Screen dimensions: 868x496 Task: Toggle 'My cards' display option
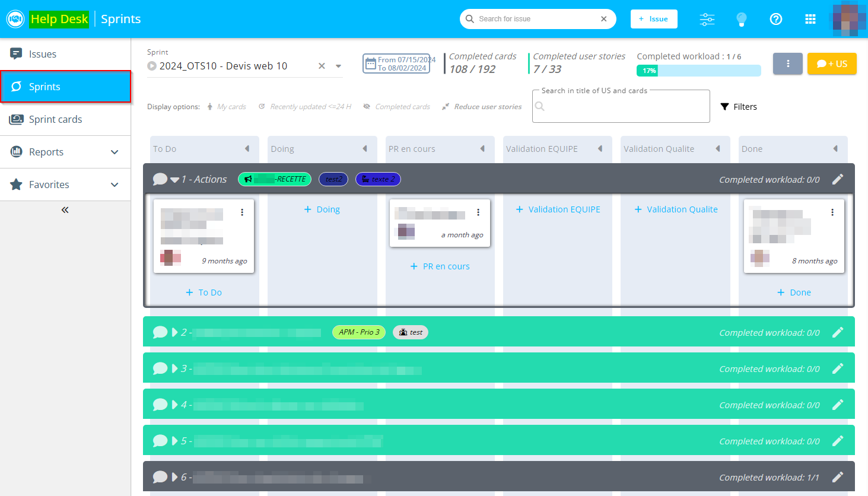coord(226,107)
